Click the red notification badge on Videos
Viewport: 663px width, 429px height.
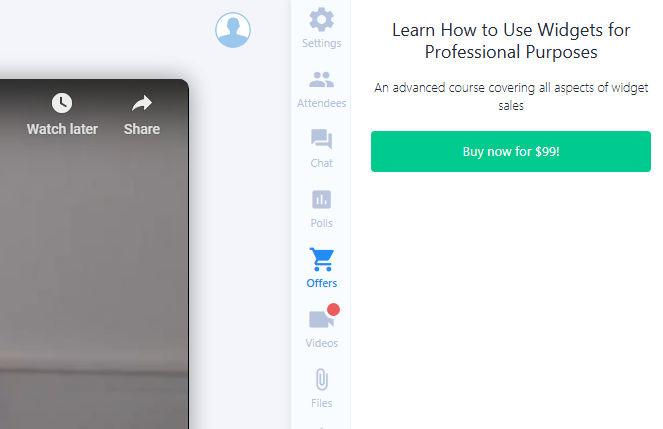pyautogui.click(x=333, y=310)
